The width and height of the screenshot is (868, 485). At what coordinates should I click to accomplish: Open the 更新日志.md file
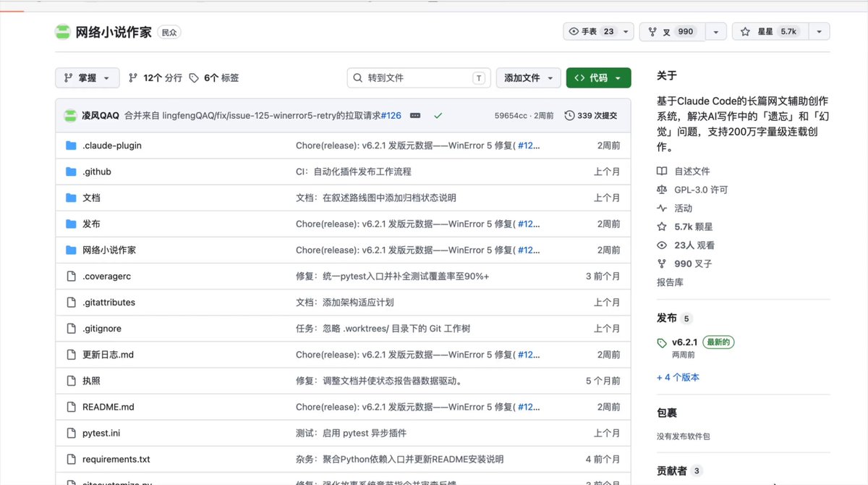click(x=108, y=355)
